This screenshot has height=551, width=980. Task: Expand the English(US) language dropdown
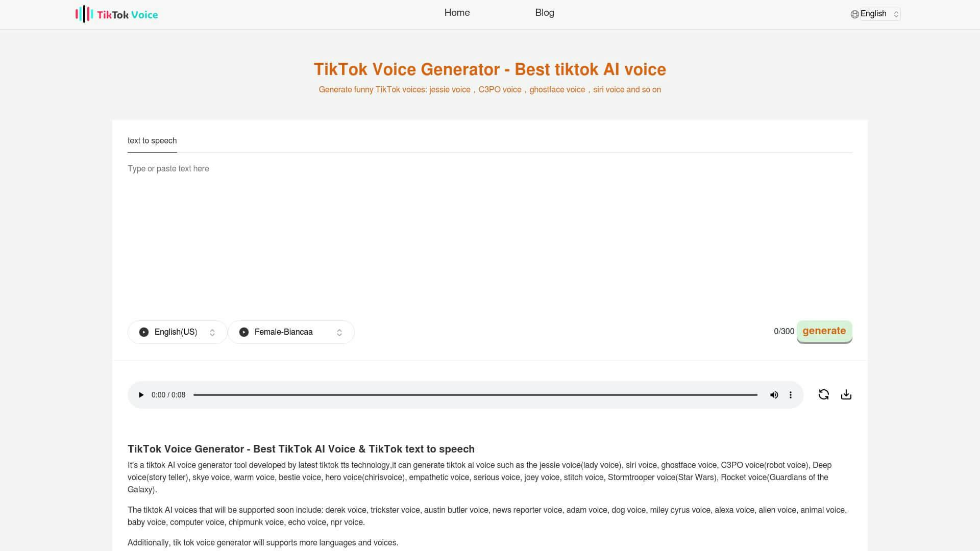(x=176, y=332)
